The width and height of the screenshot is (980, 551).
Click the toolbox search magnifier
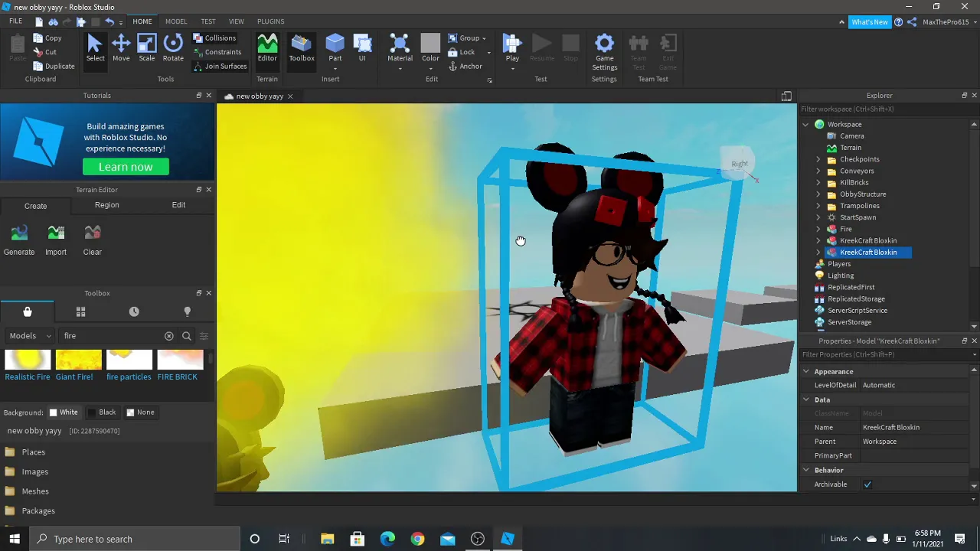coord(187,336)
